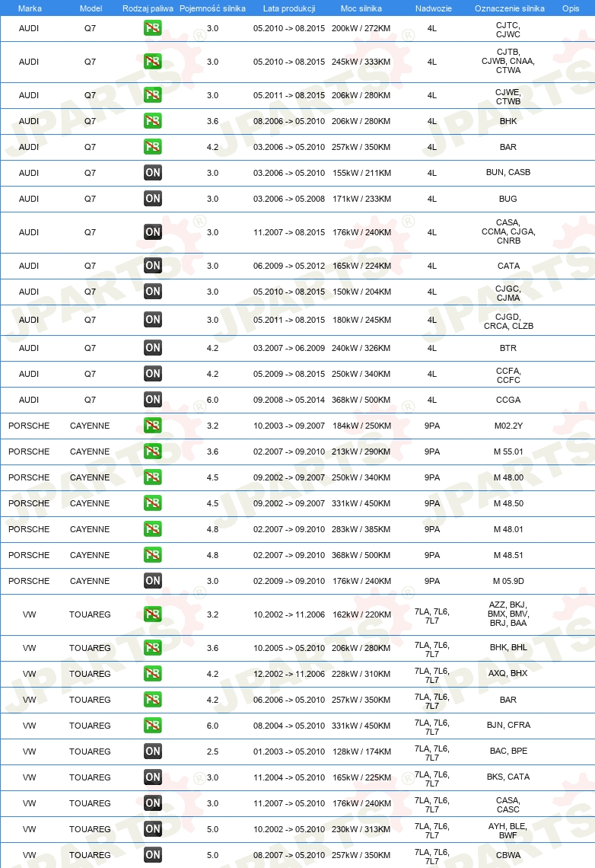Click engine codes AZZ, BKJ, BMX, BMV
Viewport: 595px width, 868px height.
pyautogui.click(x=508, y=614)
